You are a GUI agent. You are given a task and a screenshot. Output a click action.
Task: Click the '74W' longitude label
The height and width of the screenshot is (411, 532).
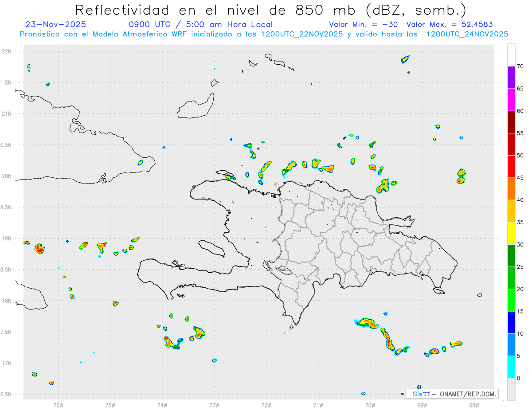162,404
